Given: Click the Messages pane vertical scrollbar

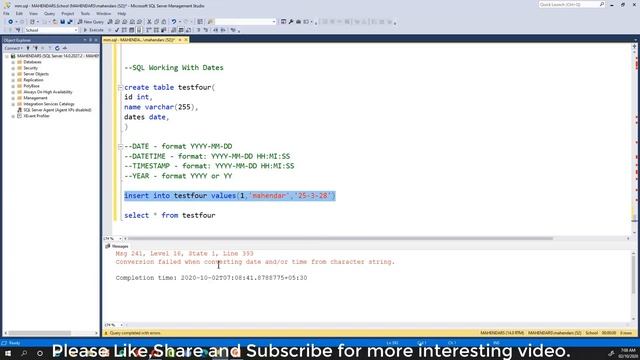Looking at the screenshot, I should tap(633, 276).
